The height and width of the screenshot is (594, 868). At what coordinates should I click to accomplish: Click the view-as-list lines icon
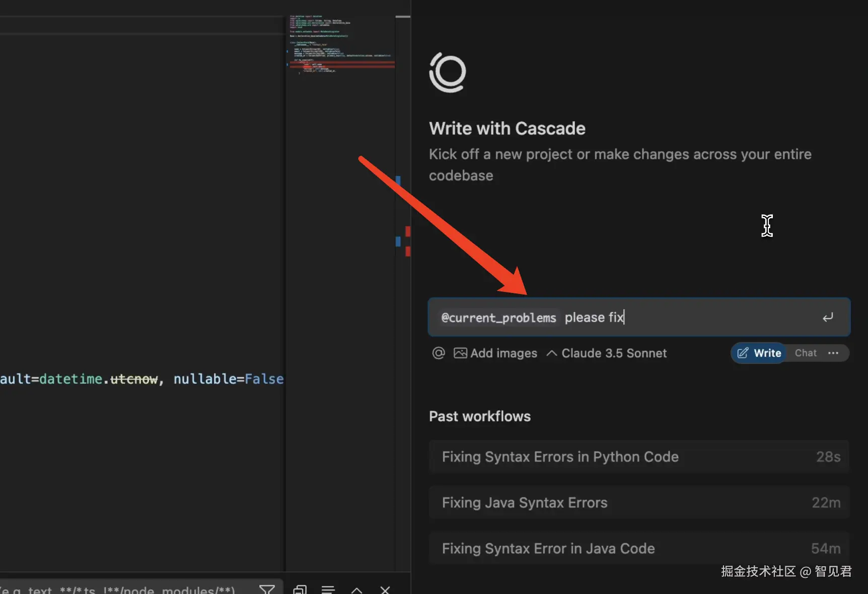pos(328,589)
